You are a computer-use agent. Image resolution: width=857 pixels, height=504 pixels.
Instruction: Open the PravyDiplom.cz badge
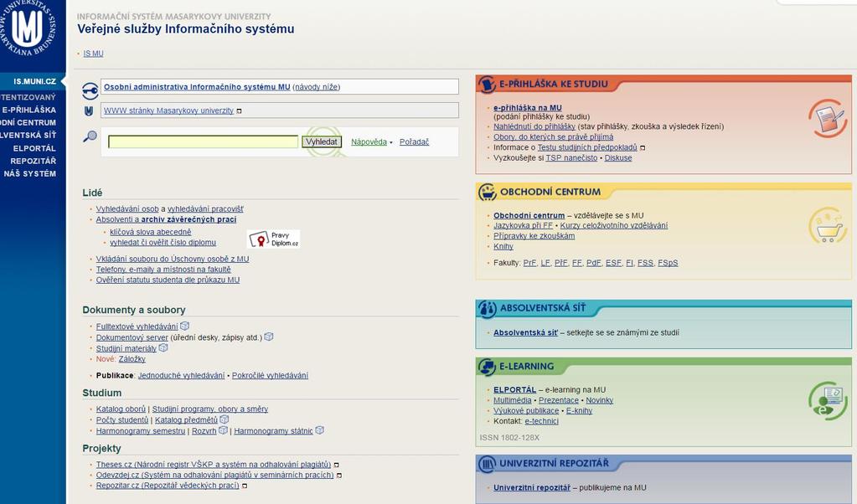(273, 239)
